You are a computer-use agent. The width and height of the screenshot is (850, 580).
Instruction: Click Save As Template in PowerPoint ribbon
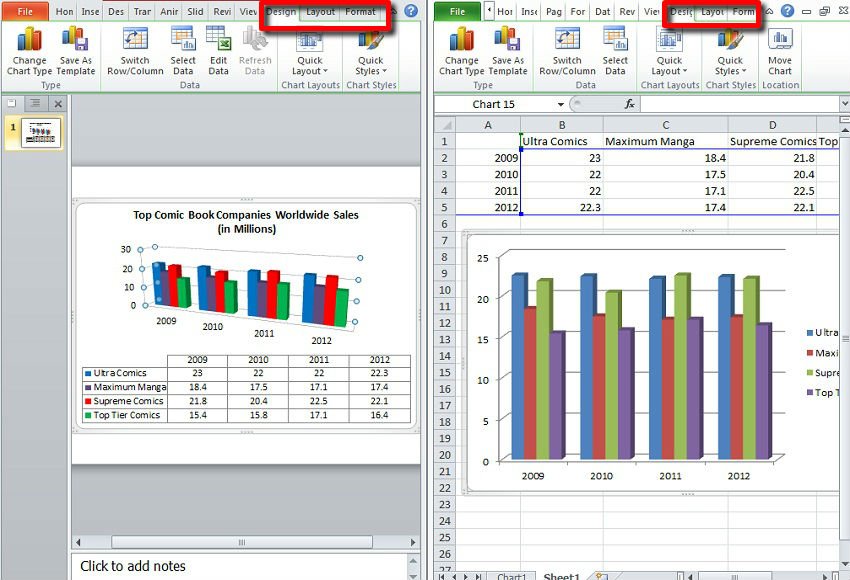click(75, 51)
